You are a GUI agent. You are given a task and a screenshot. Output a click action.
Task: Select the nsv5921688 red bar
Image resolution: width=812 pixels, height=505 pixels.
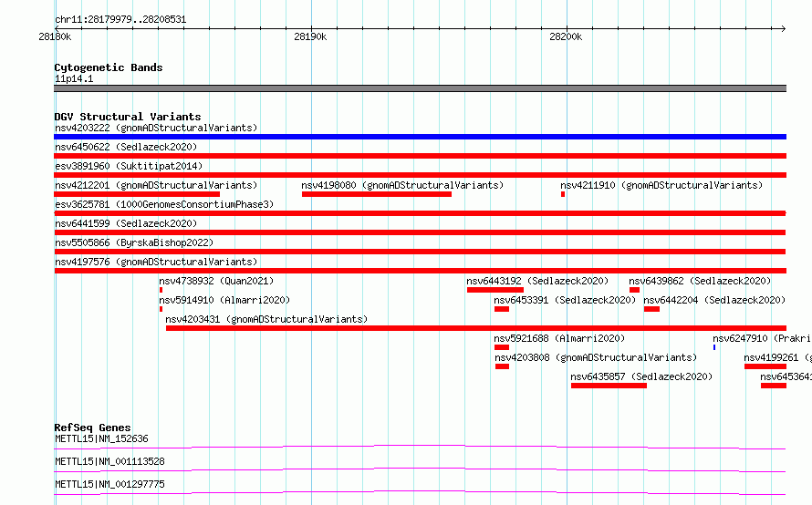point(502,347)
